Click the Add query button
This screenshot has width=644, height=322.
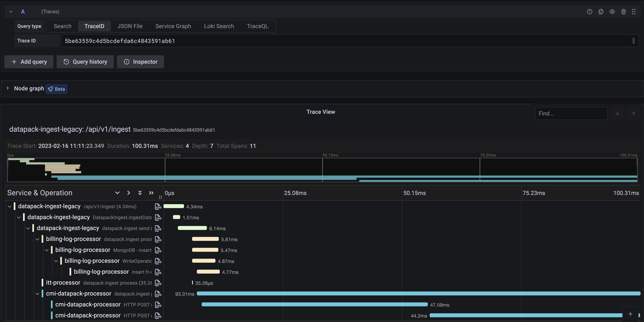coord(29,62)
